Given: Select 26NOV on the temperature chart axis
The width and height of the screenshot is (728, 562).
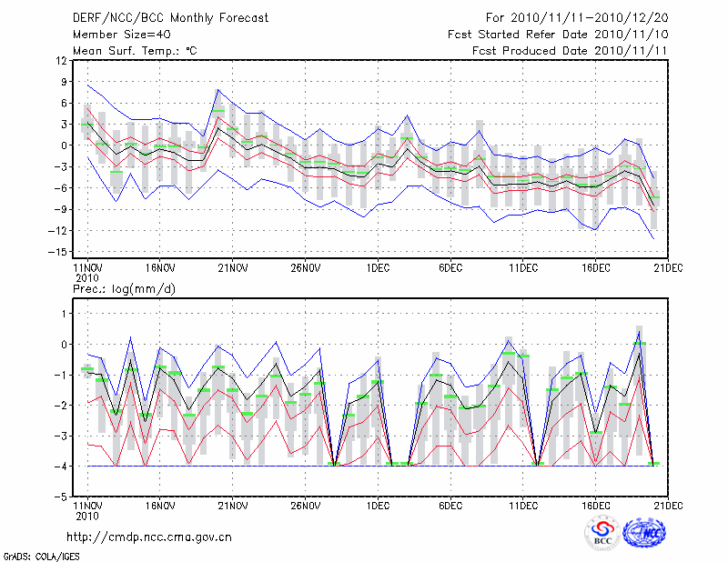Looking at the screenshot, I should click(305, 268).
